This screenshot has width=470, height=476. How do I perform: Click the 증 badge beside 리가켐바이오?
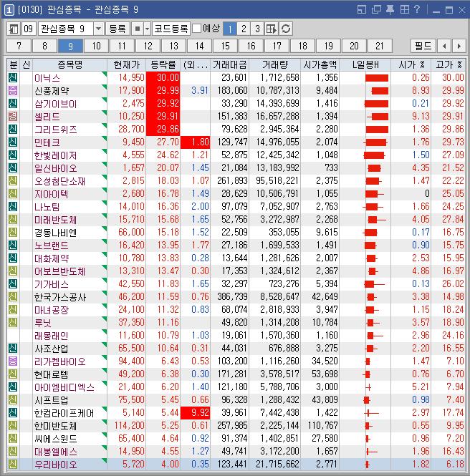tap(13, 361)
